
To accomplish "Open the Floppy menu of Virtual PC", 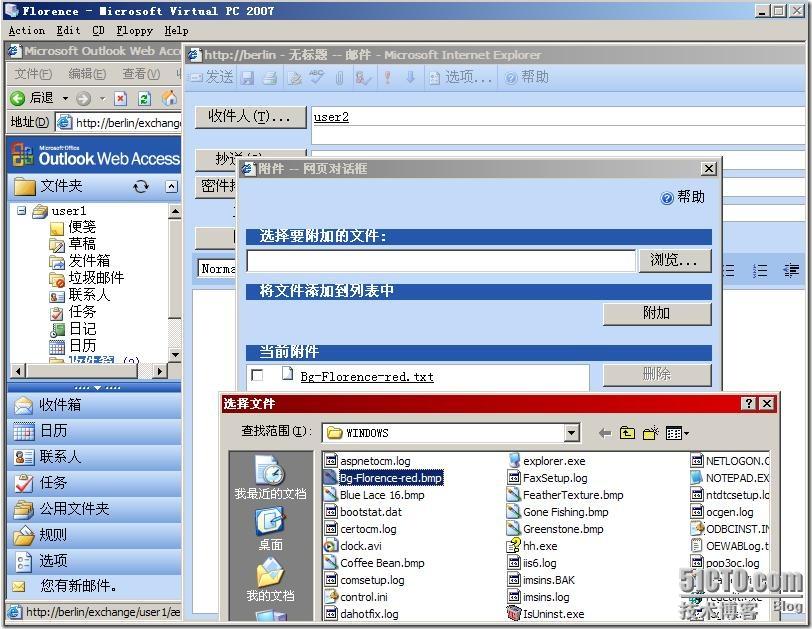I will pyautogui.click(x=134, y=31).
